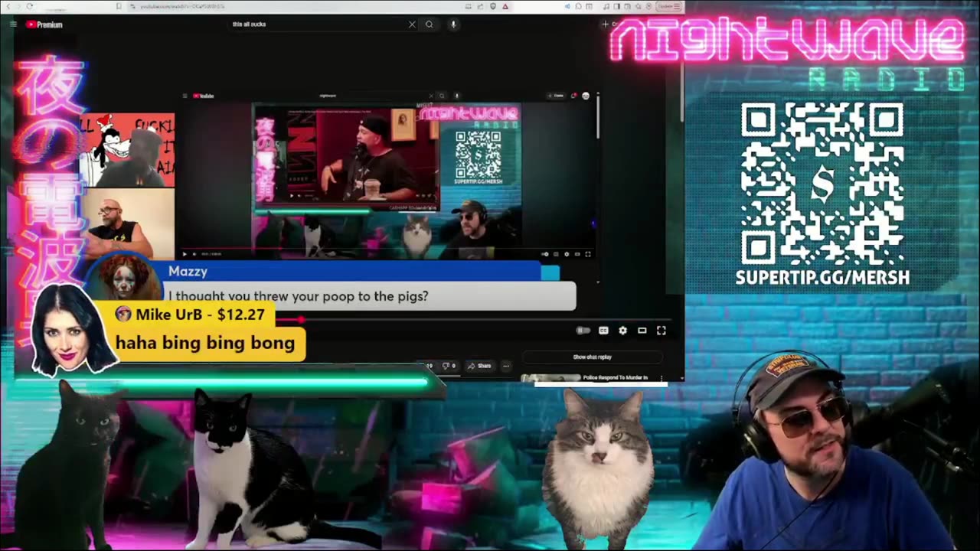Click the 'SUPERTIP.GG/MERSH' text
This screenshot has width=980, height=551.
pyautogui.click(x=822, y=278)
